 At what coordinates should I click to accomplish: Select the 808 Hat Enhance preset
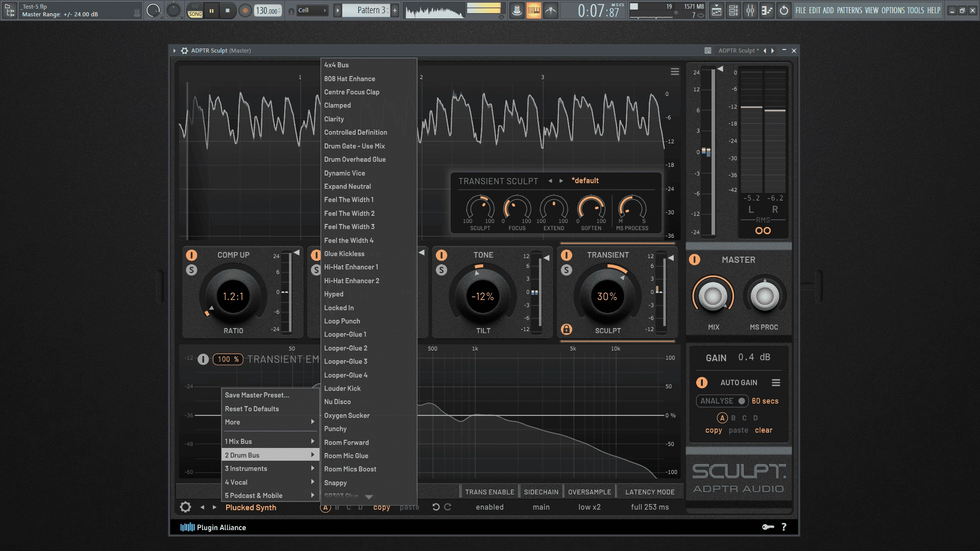(369, 79)
